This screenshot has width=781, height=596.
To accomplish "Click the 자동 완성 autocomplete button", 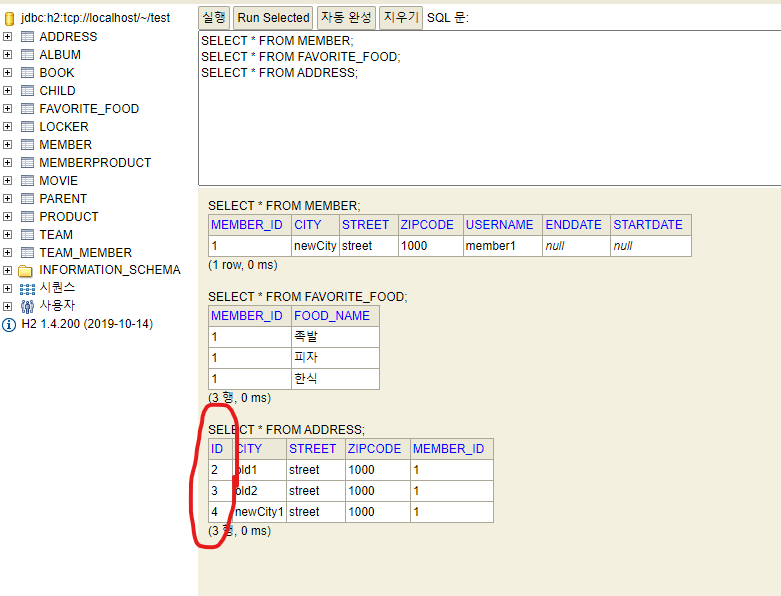I will point(346,18).
